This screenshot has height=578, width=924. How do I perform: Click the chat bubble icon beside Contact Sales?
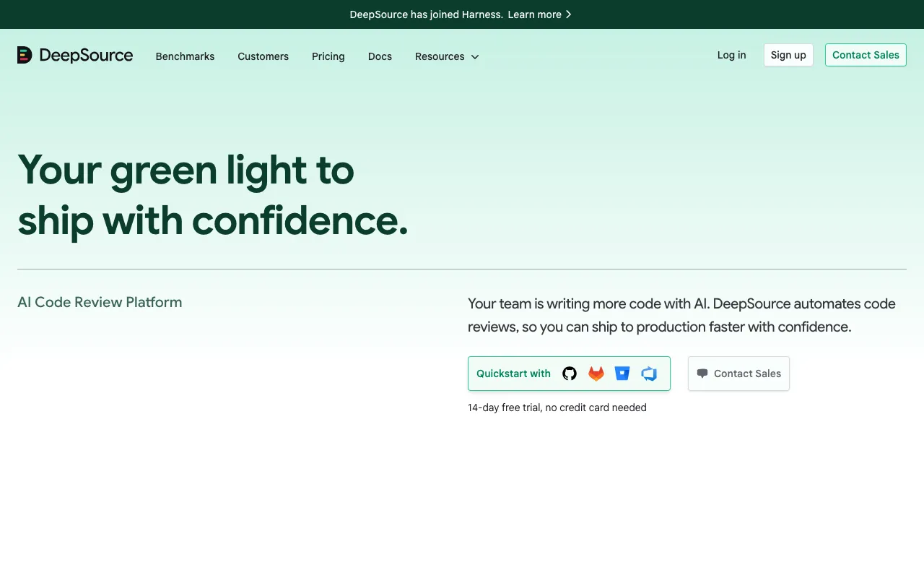click(702, 374)
